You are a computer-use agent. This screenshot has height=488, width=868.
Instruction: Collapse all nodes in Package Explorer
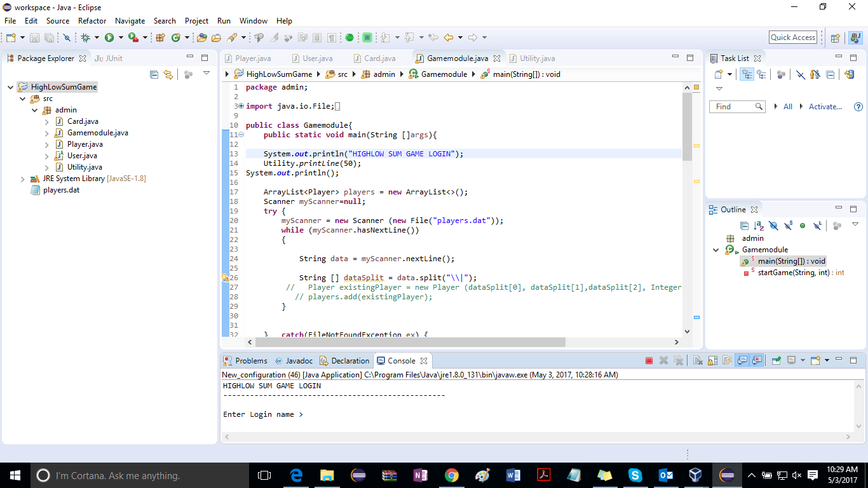click(x=154, y=74)
